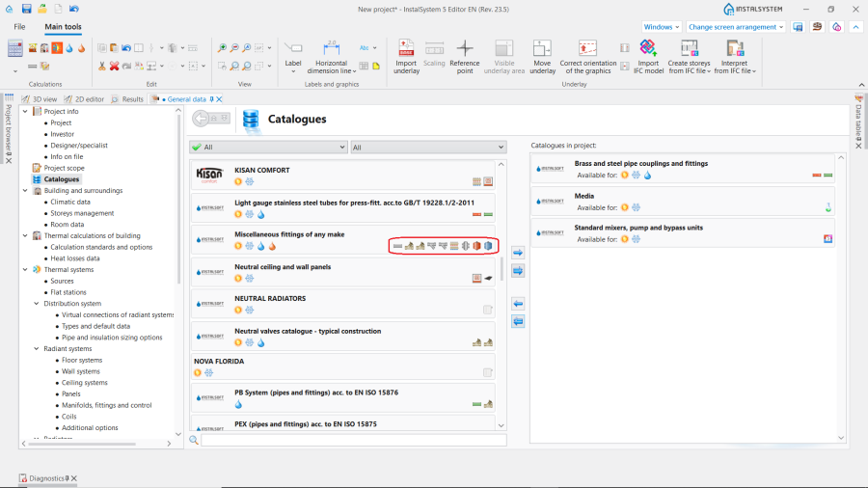
Task: Open the Windows dropdown menu
Action: [661, 27]
